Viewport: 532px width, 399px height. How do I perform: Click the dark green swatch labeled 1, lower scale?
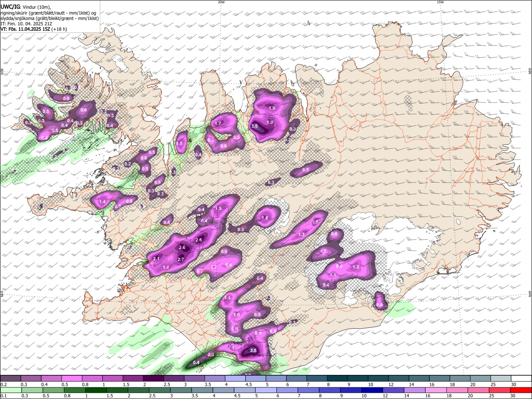pos(96,390)
